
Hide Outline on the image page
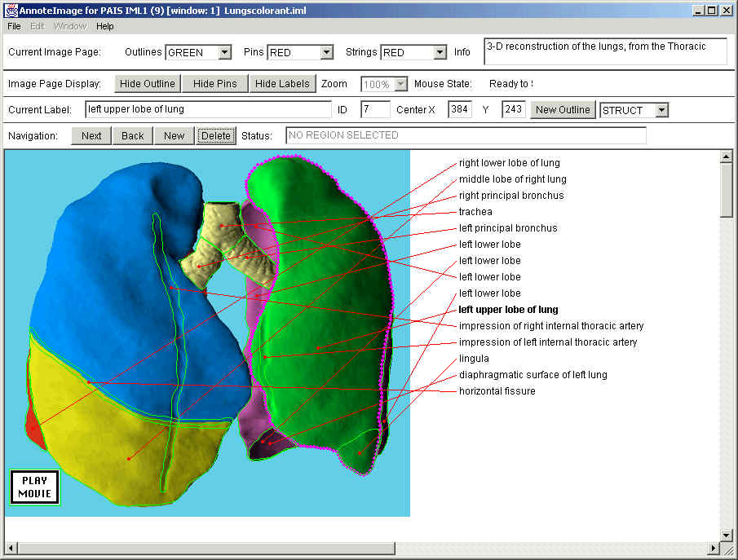point(148,83)
